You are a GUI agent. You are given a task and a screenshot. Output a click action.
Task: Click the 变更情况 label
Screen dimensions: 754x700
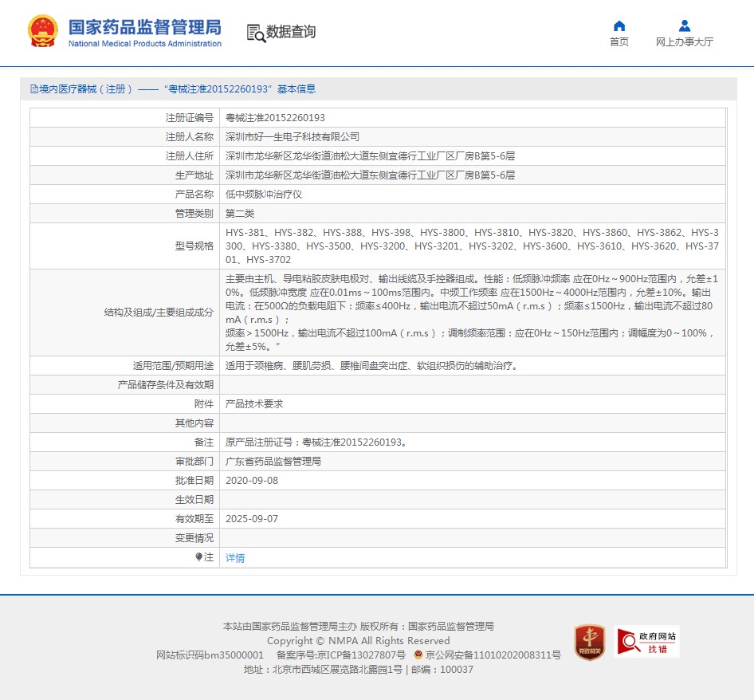tap(194, 538)
